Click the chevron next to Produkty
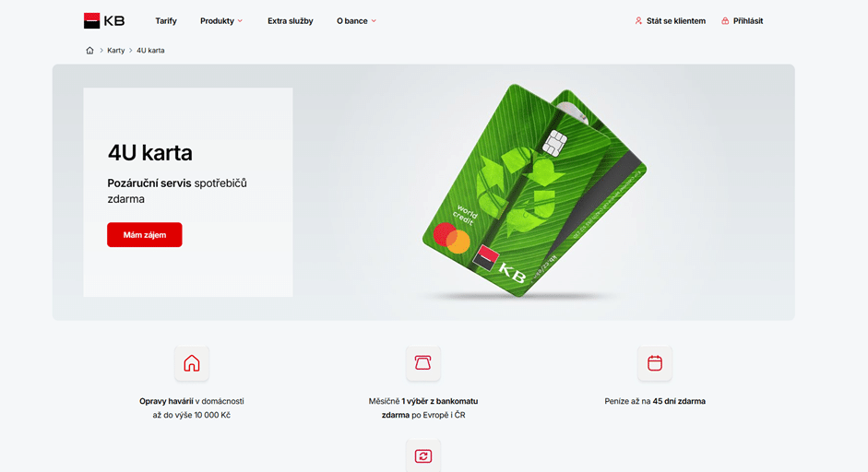868x472 pixels. click(240, 21)
